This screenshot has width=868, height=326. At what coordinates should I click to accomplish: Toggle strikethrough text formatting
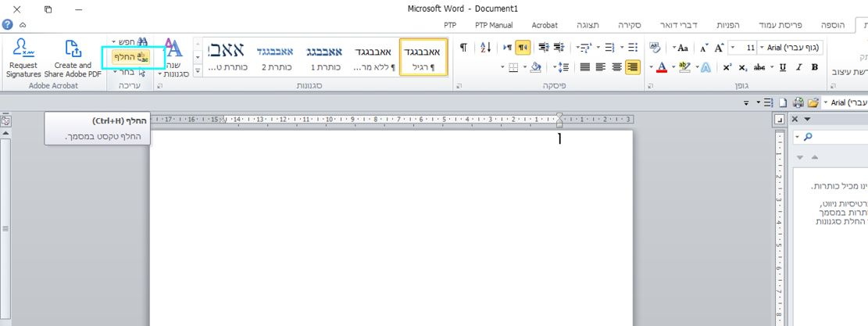[759, 67]
